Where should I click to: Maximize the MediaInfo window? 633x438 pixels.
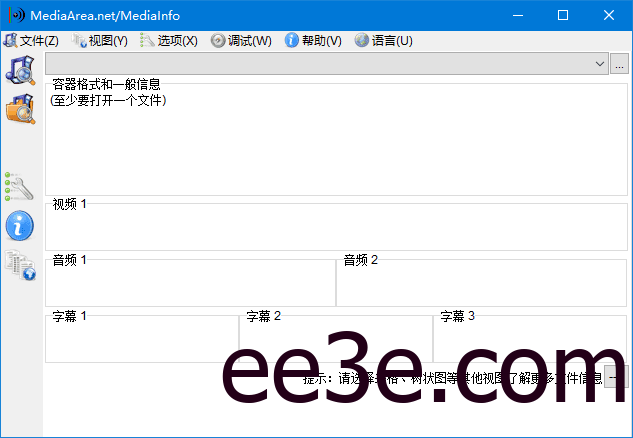coord(563,15)
